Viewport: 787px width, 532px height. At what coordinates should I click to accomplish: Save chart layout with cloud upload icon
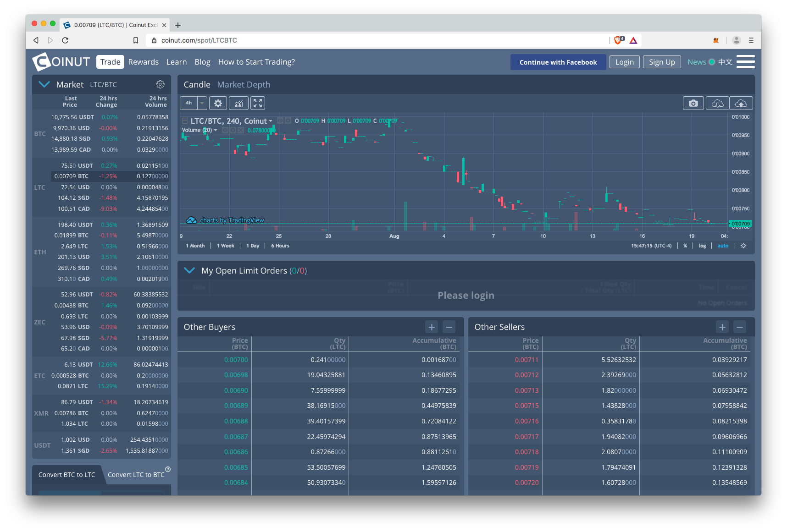[x=741, y=104]
